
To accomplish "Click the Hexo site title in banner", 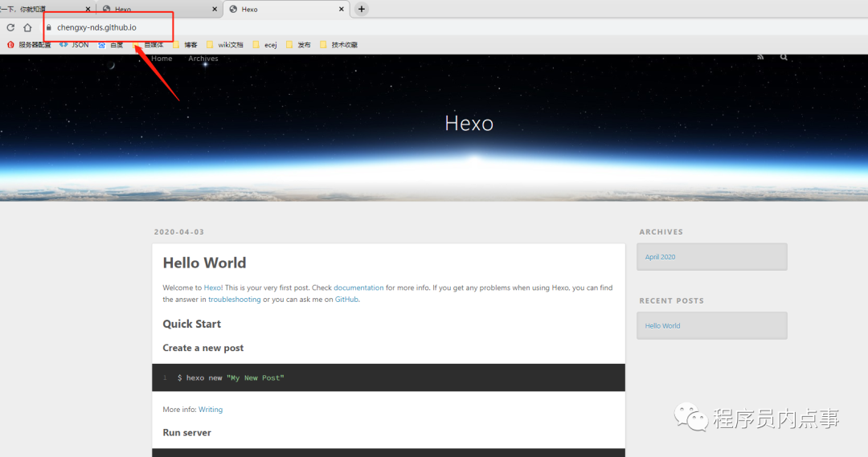I will coord(469,124).
